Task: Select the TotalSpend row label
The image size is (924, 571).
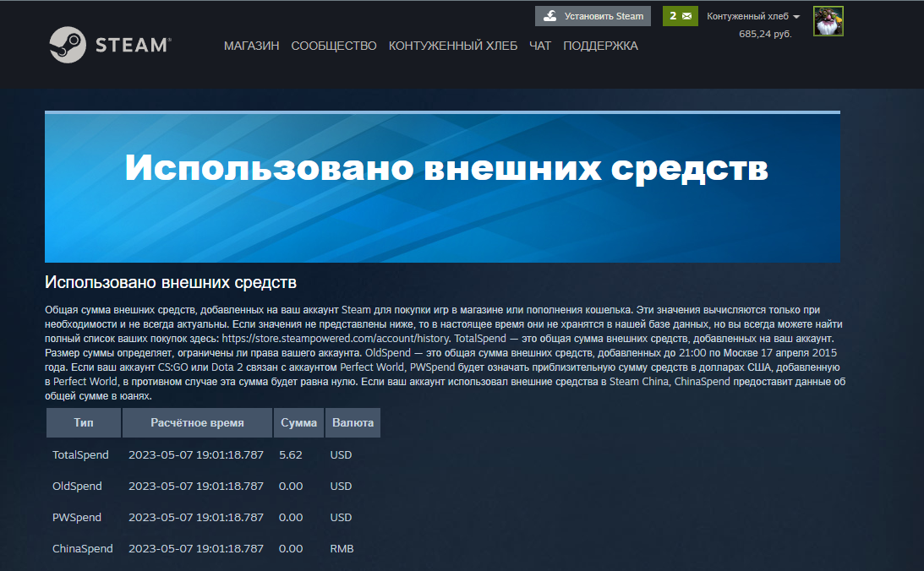Action: pyautogui.click(x=80, y=455)
